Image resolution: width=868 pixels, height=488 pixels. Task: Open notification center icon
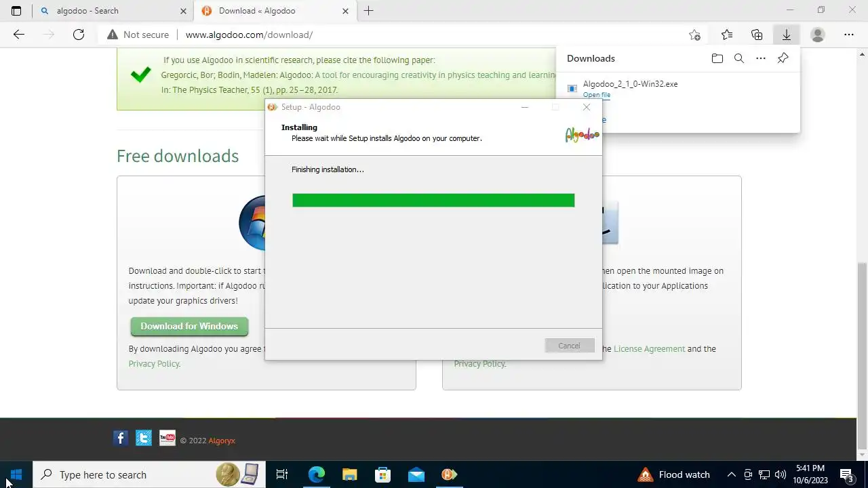click(846, 474)
